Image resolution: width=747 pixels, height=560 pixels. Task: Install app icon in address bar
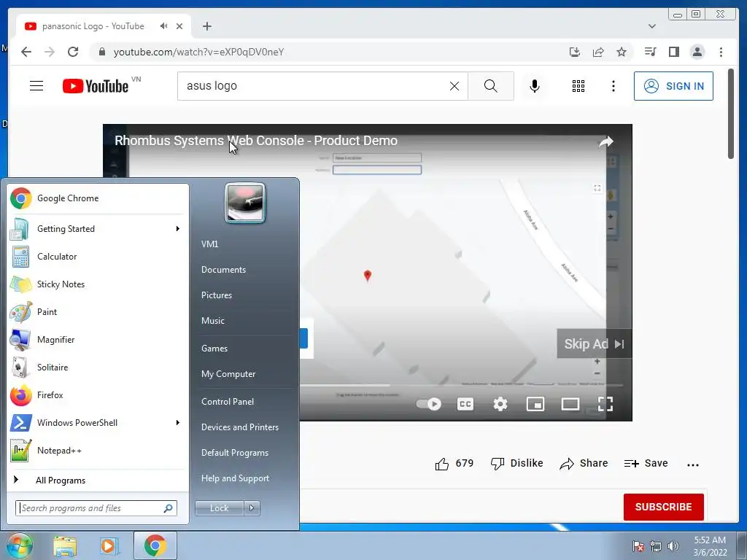pyautogui.click(x=575, y=52)
